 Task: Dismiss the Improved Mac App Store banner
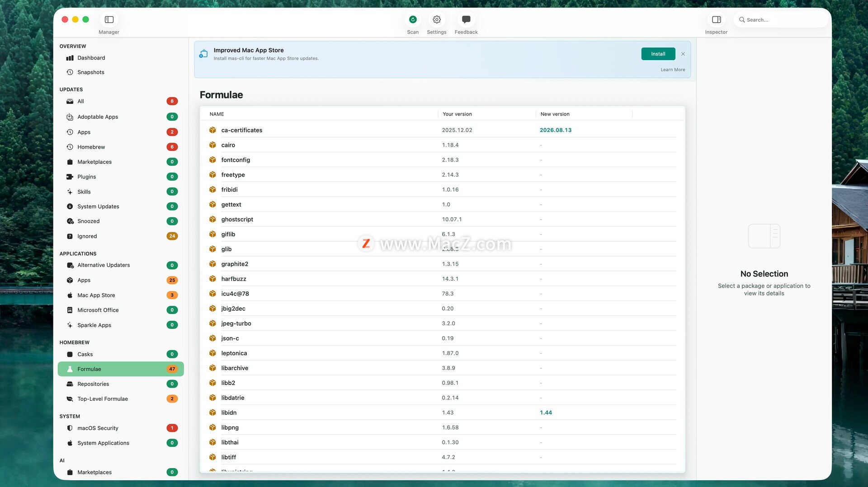tap(683, 54)
